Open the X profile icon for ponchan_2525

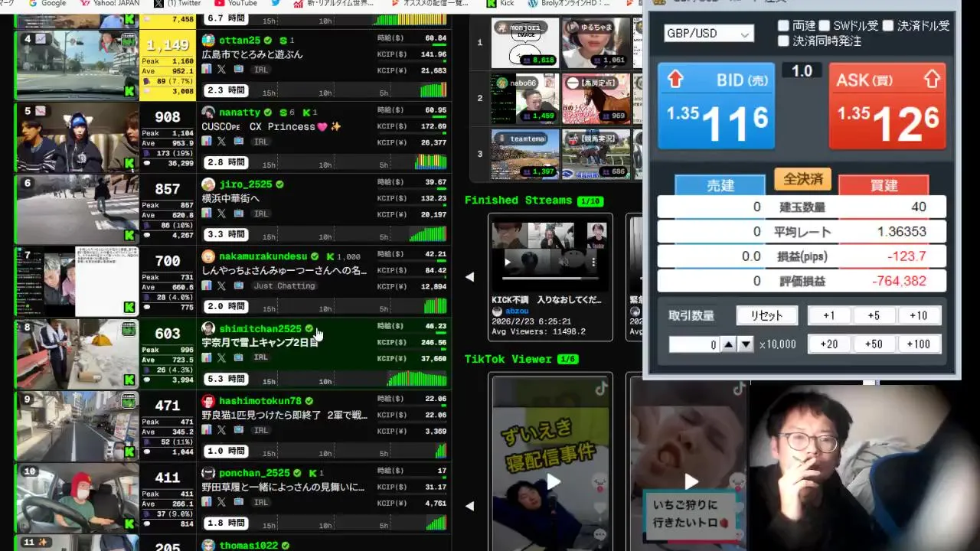(x=221, y=502)
